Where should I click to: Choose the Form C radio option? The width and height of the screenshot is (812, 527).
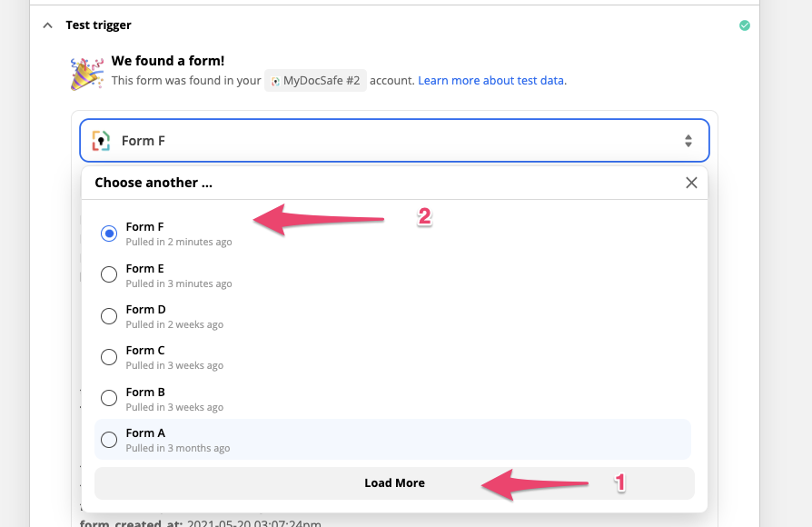[x=109, y=357]
